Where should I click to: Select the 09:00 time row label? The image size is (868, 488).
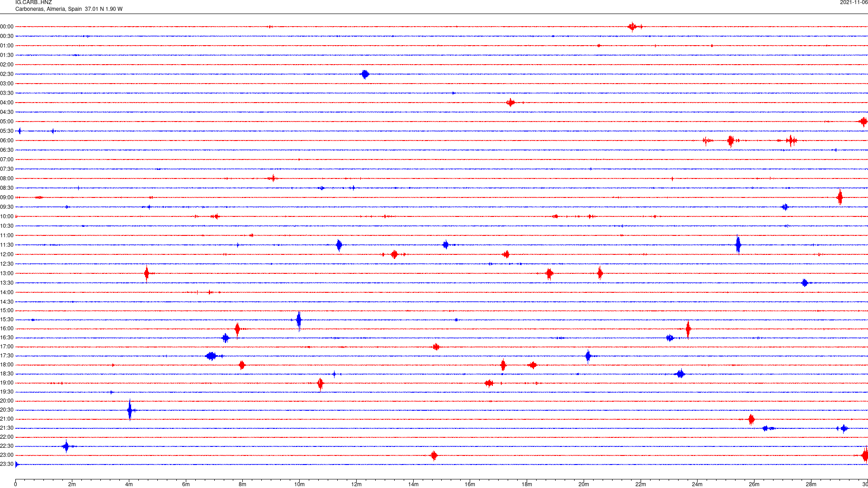pyautogui.click(x=7, y=197)
